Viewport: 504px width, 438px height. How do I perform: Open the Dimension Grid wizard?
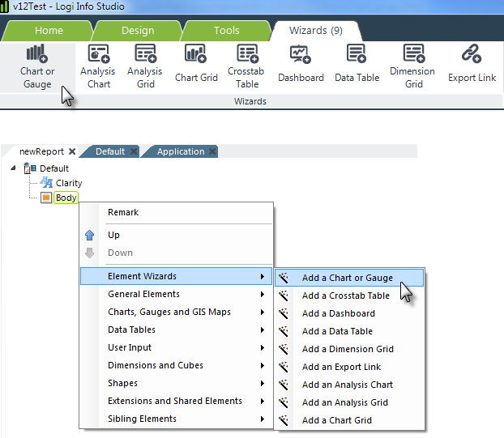pos(413,66)
